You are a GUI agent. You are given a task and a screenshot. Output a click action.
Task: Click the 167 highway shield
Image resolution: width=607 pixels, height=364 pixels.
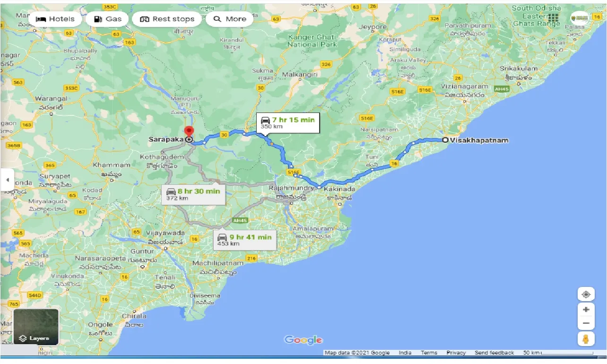(x=80, y=212)
